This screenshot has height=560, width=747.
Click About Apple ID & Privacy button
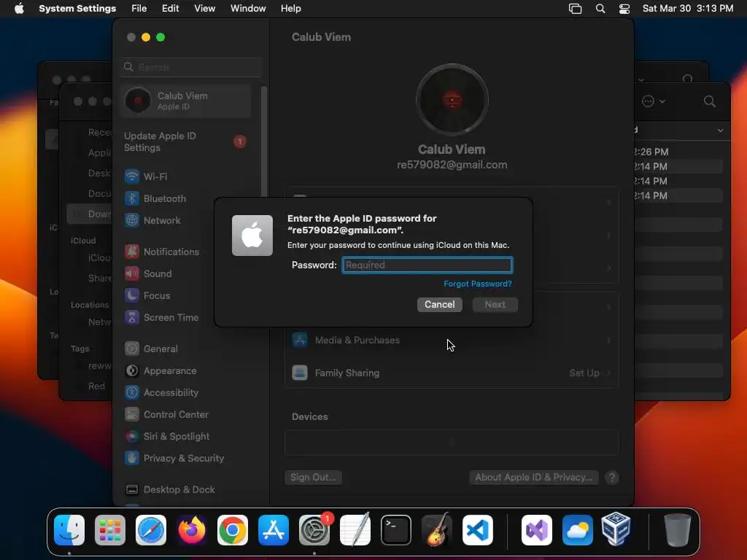coord(533,477)
